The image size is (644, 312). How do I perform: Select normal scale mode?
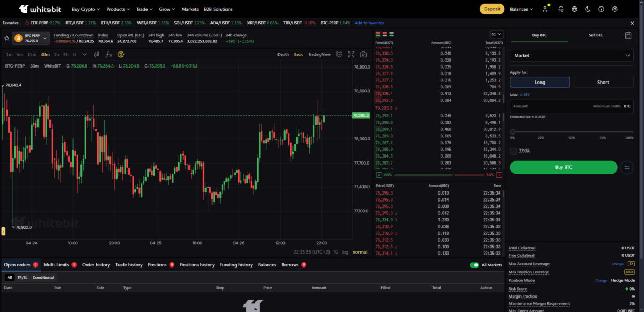click(360, 252)
